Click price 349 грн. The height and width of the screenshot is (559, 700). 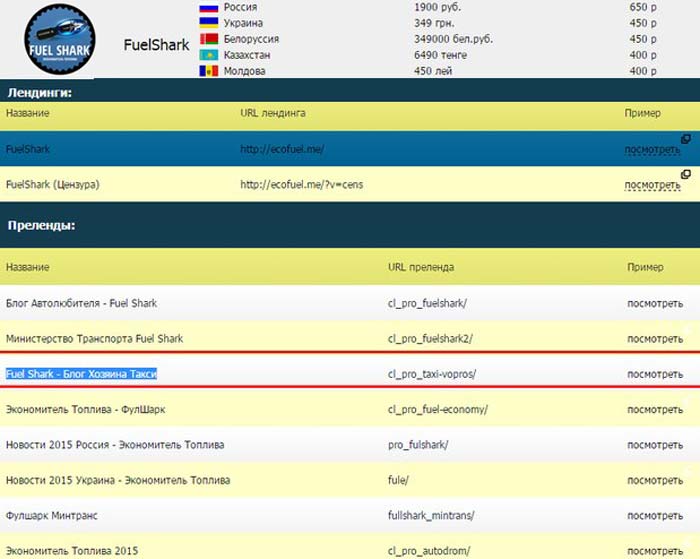coord(434,23)
